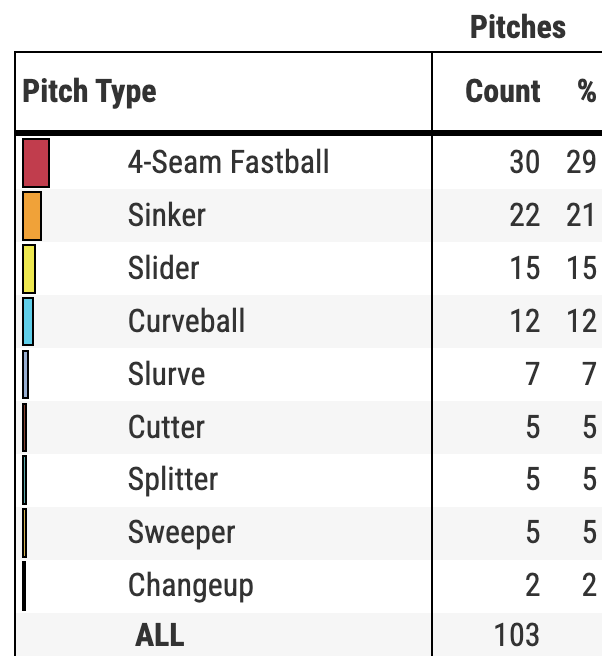Click the ALL totals row label

tap(160, 635)
